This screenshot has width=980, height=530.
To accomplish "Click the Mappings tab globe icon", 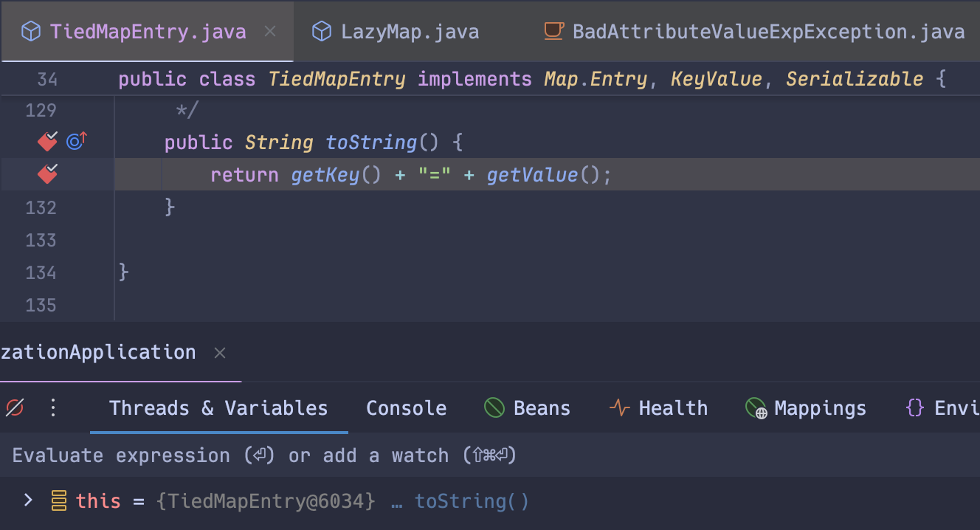I will click(754, 407).
